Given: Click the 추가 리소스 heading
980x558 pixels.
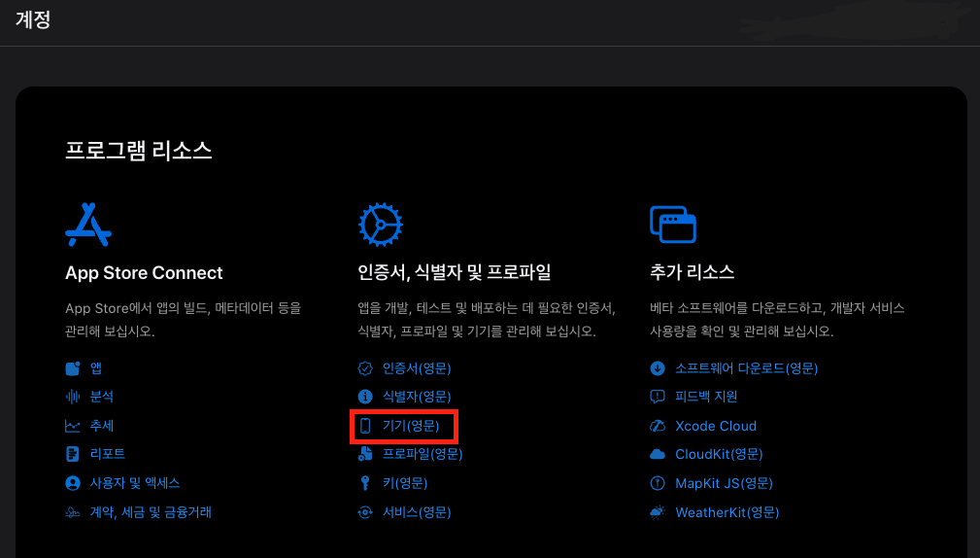Looking at the screenshot, I should pyautogui.click(x=692, y=272).
